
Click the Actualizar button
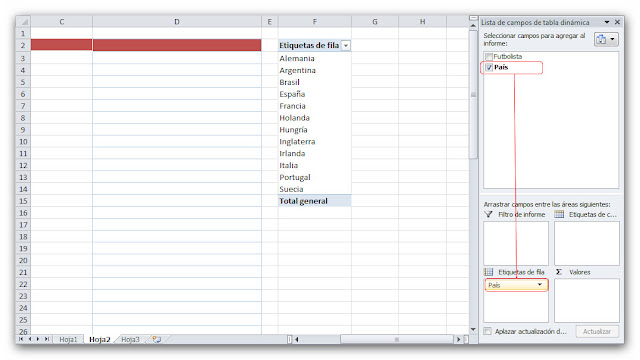[597, 331]
